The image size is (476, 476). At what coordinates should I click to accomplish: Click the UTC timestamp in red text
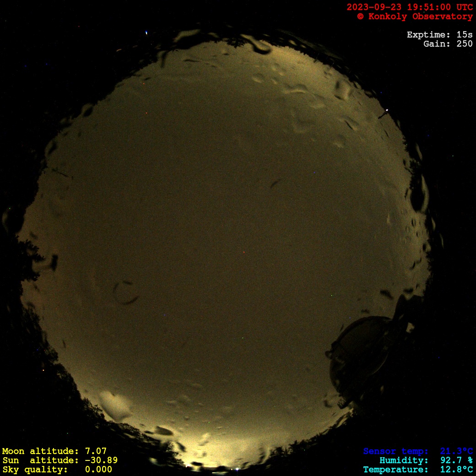409,7
